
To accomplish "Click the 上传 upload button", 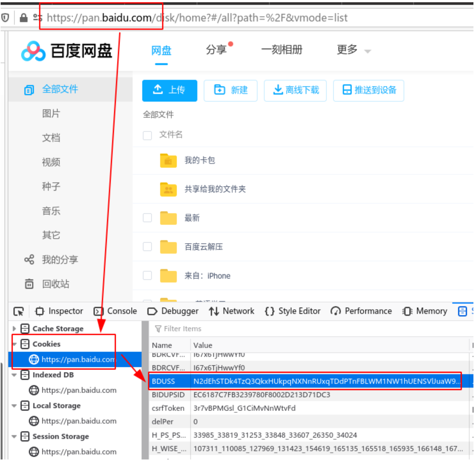I will point(170,91).
